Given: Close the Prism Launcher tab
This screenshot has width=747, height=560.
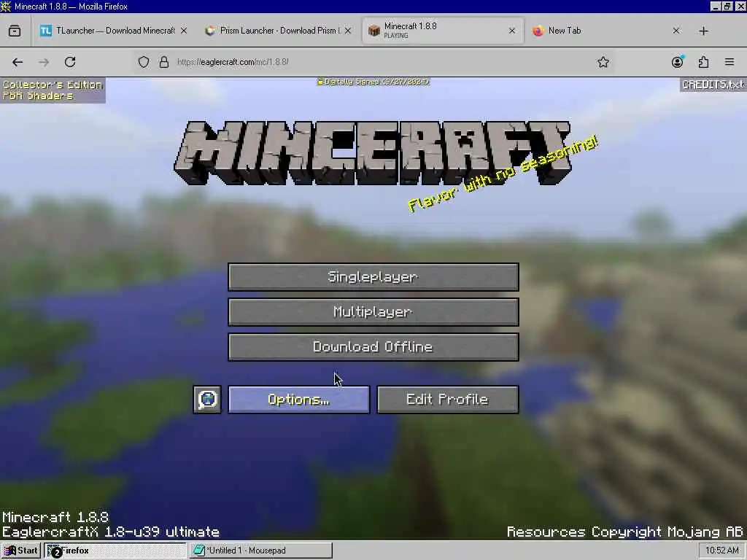Looking at the screenshot, I should [348, 31].
